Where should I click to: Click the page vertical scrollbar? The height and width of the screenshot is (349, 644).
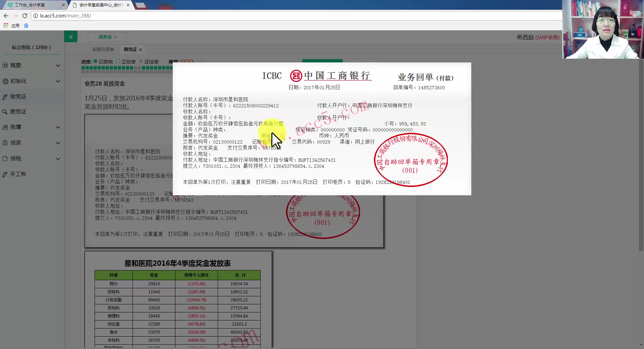pyautogui.click(x=641, y=154)
